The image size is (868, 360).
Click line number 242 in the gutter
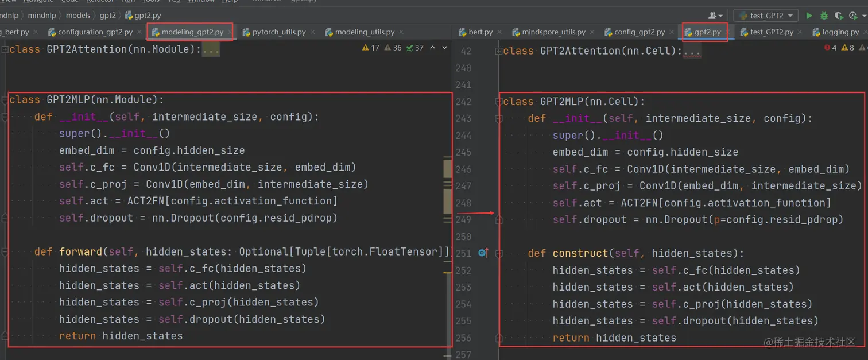(x=463, y=102)
